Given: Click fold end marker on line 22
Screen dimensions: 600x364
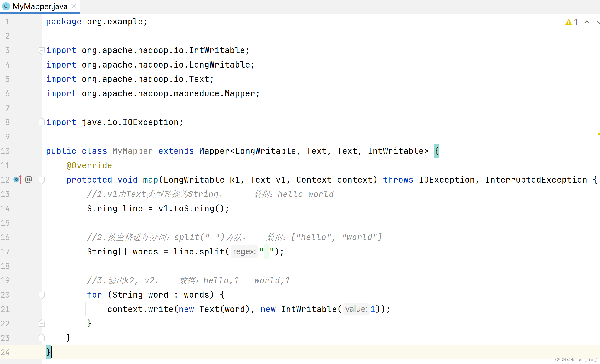Looking at the screenshot, I should [42, 323].
